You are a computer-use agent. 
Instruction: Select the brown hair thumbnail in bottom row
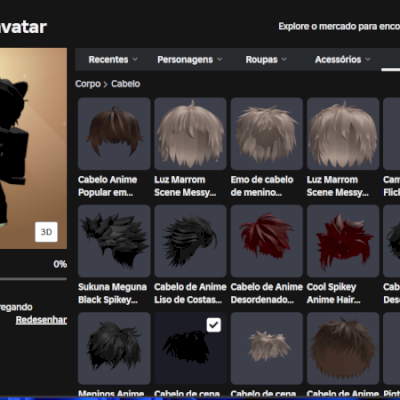[x=343, y=348]
